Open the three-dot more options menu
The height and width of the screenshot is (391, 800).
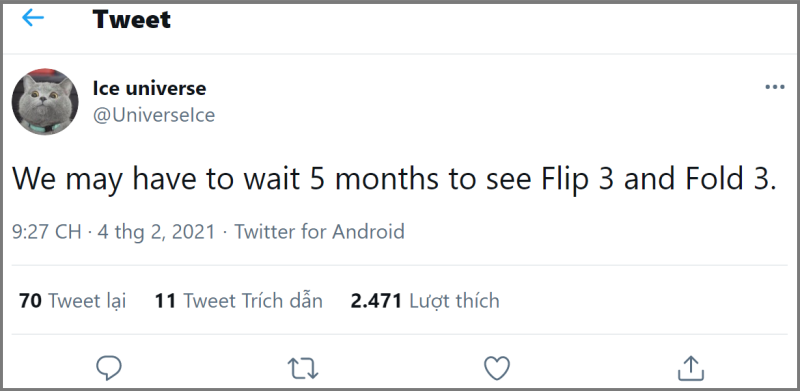[774, 87]
